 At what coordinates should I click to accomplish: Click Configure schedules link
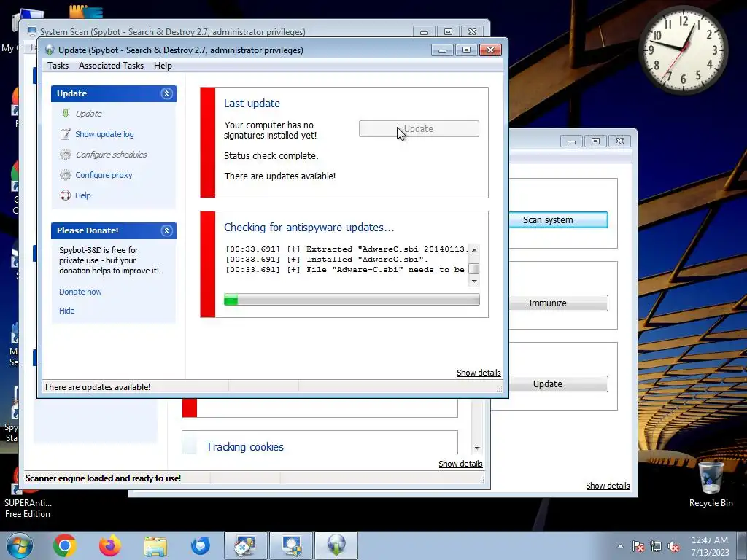[112, 155]
